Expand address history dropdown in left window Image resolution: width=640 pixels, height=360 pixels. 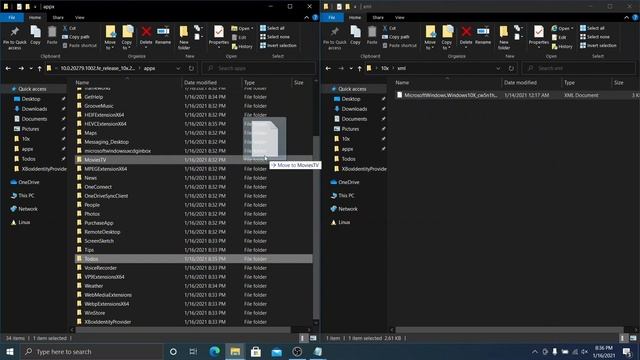coord(178,68)
